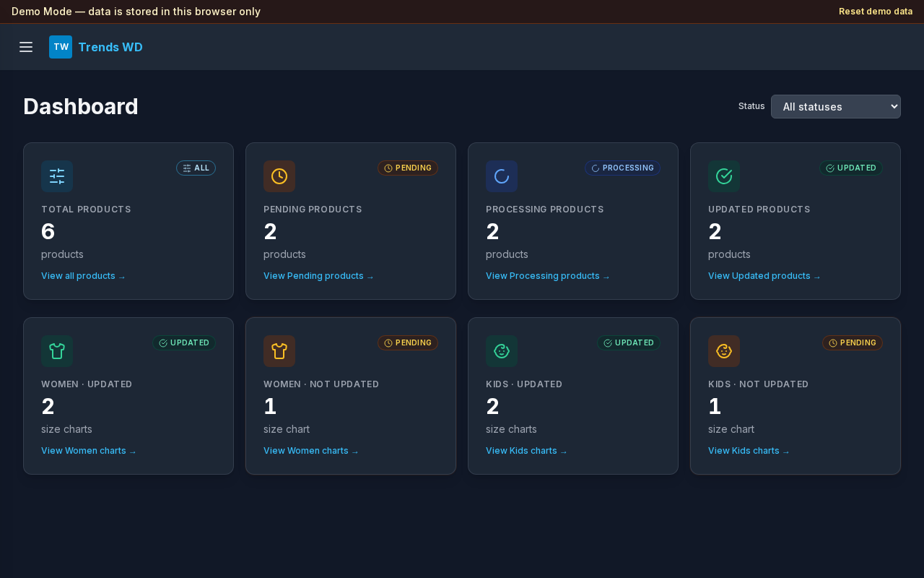The image size is (924, 578).
Task: Click the UPDATED badge on Kids Updated card
Action: [629, 342]
